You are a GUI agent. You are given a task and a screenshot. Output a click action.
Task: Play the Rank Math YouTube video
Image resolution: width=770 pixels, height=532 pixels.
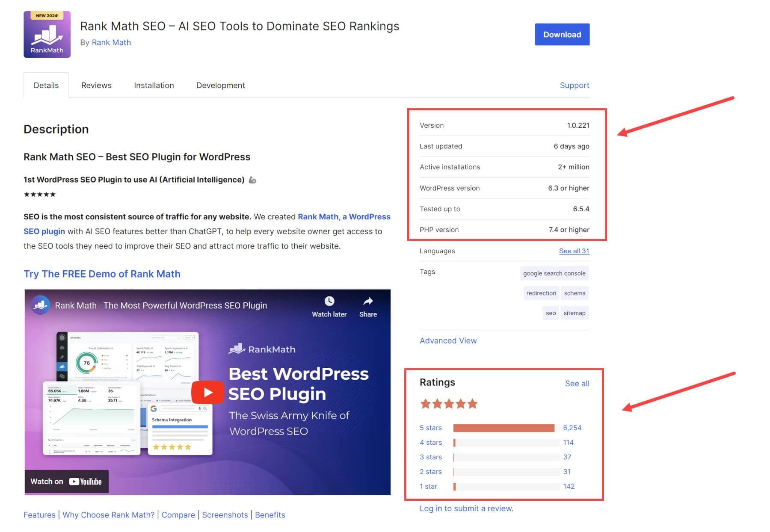point(207,392)
